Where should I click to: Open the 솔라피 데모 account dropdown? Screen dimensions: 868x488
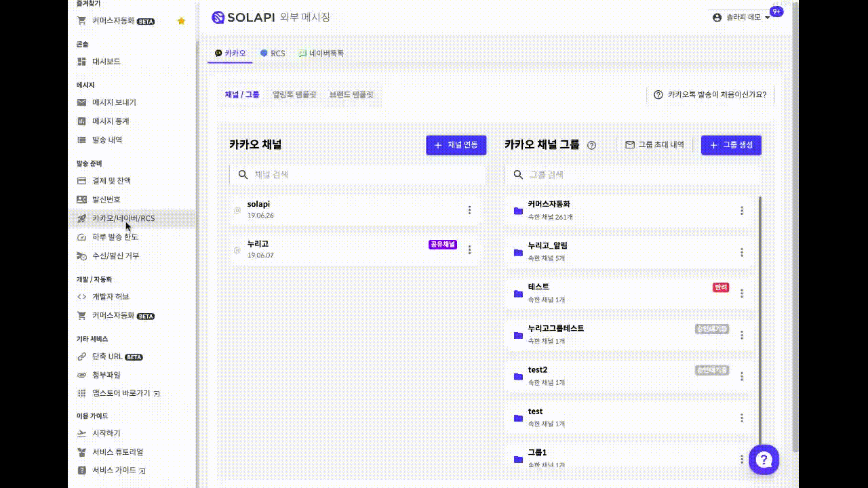pos(742,18)
